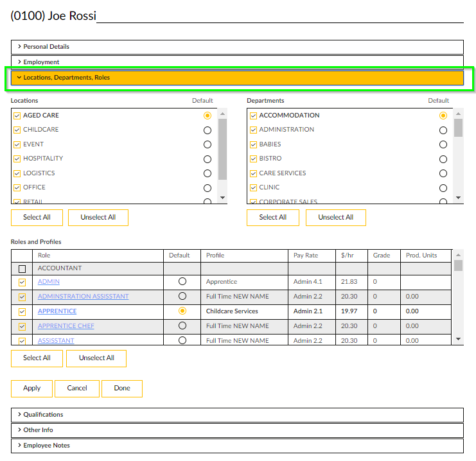The image size is (476, 461).
Task: Set HOSPITALITY as default location
Action: tap(207, 159)
